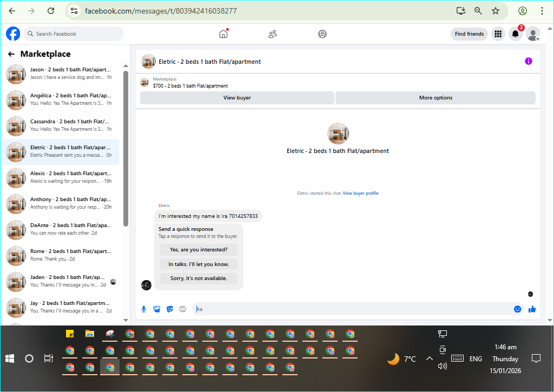
Task: Open Cassandra's conversation
Action: [x=61, y=126]
